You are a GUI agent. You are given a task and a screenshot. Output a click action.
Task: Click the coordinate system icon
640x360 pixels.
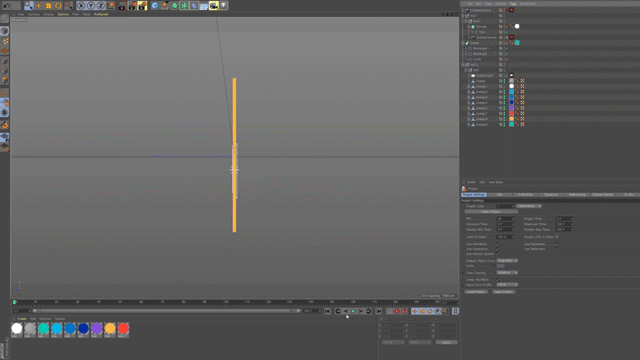click(x=111, y=6)
